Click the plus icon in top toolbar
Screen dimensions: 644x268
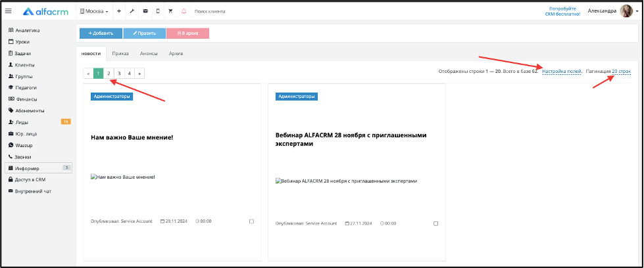pos(118,11)
